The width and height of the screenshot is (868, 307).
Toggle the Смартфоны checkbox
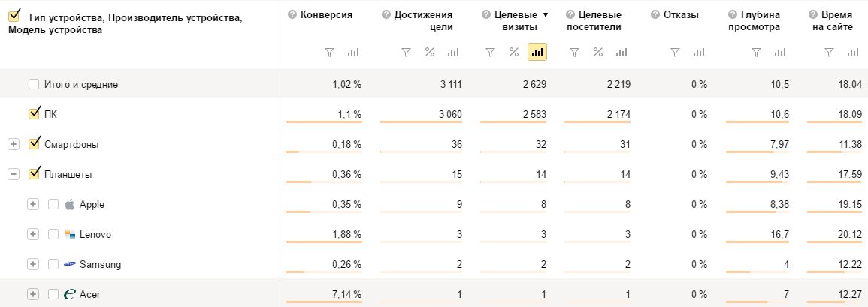(34, 144)
